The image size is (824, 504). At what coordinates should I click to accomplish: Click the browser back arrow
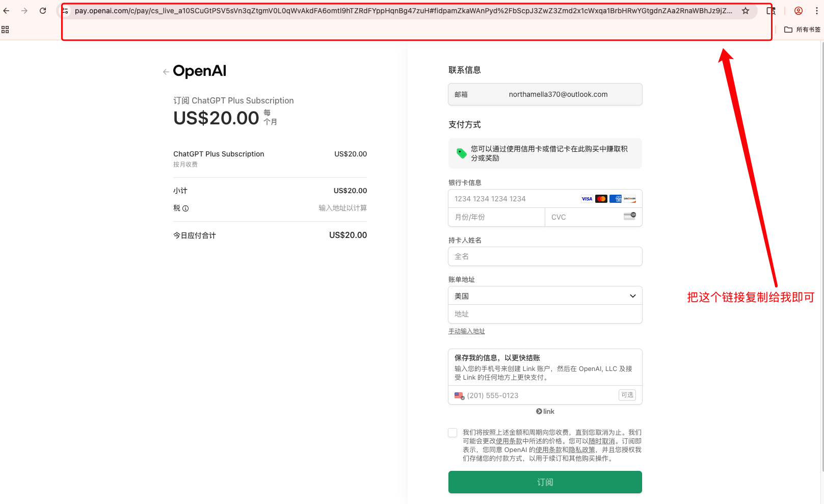pos(6,11)
